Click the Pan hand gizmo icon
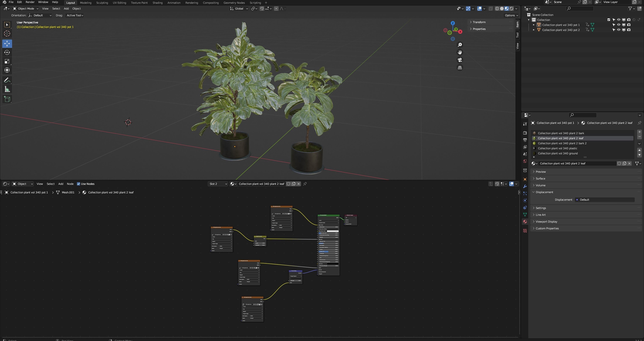This screenshot has width=644, height=341. coord(460,52)
